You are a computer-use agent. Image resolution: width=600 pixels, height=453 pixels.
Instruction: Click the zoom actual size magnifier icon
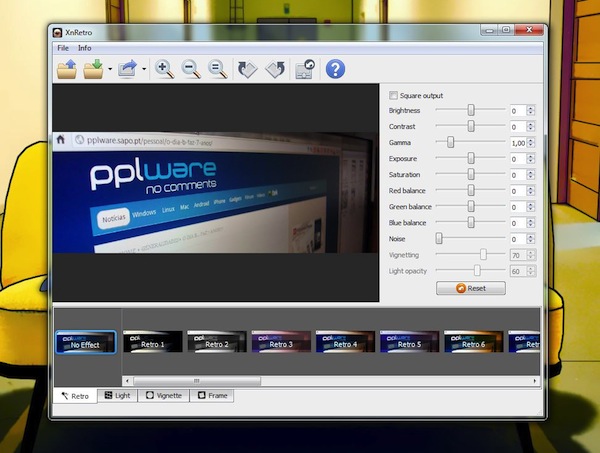217,69
